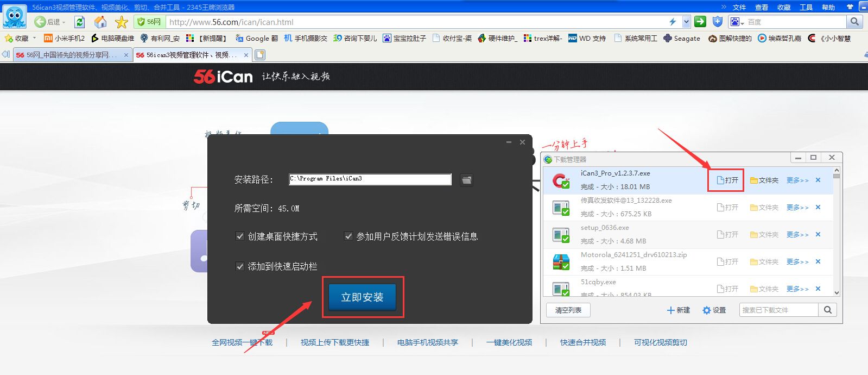Click the green go arrow button

click(700, 22)
